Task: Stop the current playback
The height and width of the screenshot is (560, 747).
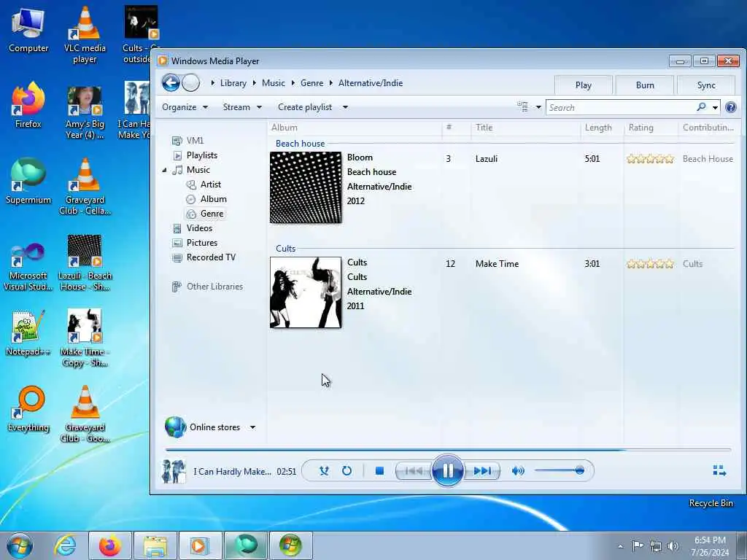Action: coord(379,471)
